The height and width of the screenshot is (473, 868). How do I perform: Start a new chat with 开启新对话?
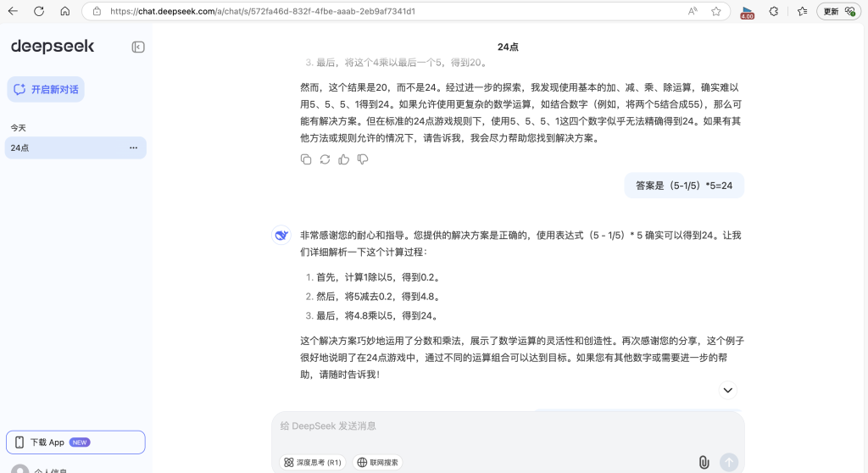(x=46, y=89)
